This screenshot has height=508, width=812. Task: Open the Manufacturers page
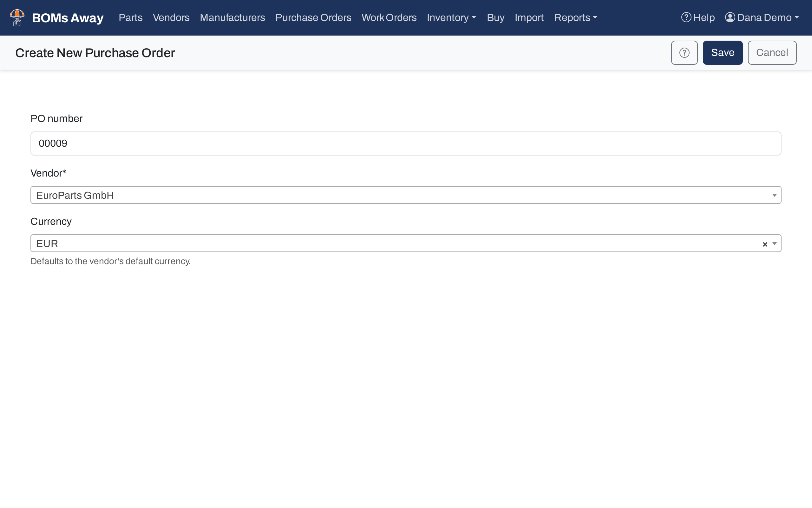coord(232,17)
